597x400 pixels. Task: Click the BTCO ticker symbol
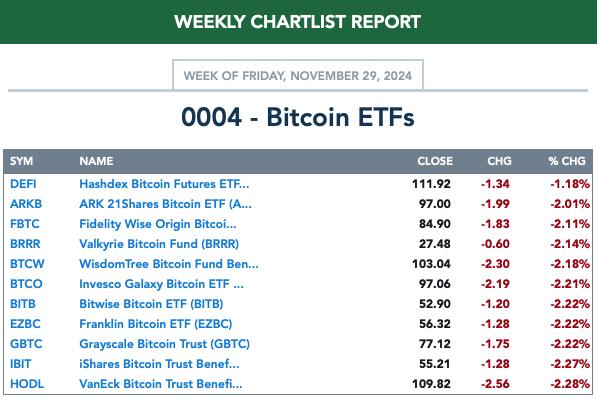click(x=26, y=284)
